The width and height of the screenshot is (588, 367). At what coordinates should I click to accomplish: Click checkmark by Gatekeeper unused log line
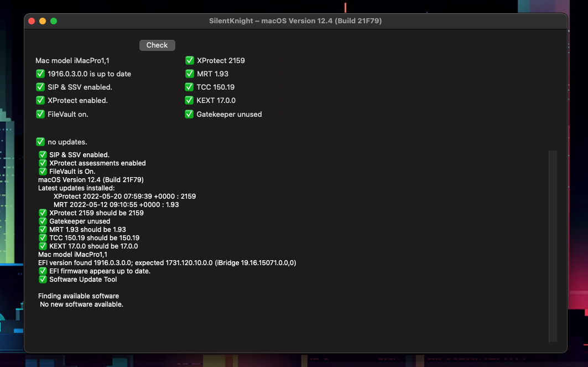[43, 221]
